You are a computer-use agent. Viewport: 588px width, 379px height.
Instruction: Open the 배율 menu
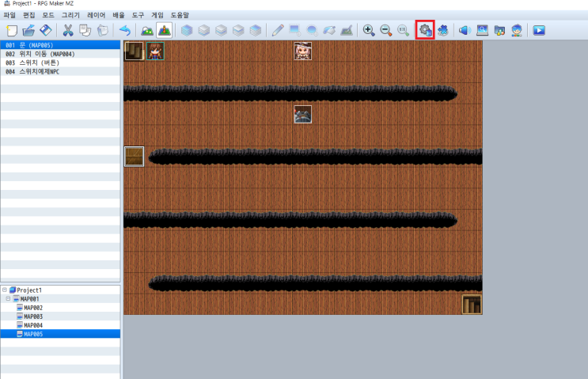pyautogui.click(x=119, y=15)
